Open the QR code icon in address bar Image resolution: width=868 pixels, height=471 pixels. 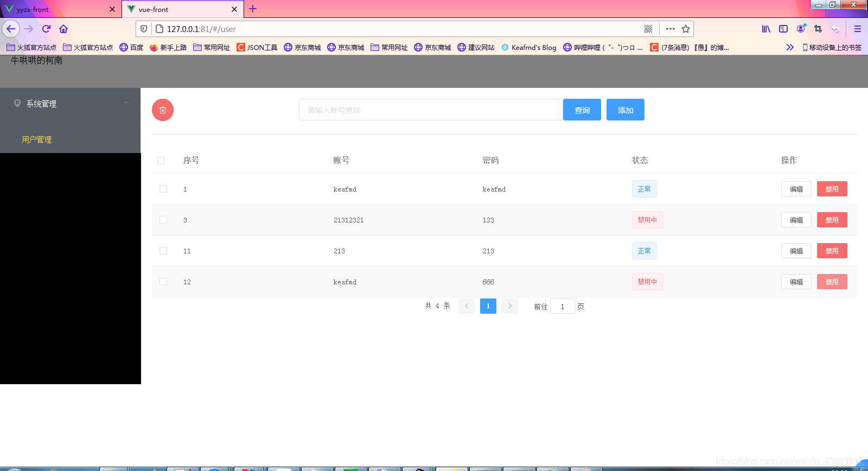[x=648, y=29]
